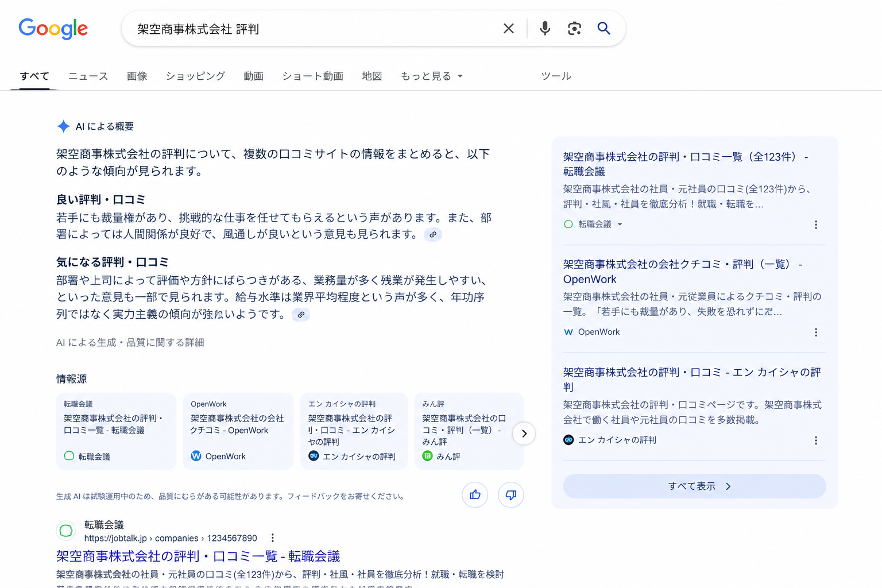Switch to the ニュース tab
This screenshot has height=588, width=882.
pos(88,76)
